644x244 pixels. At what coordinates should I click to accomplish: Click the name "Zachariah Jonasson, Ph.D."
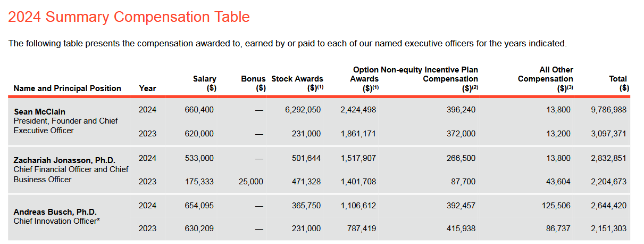64,160
